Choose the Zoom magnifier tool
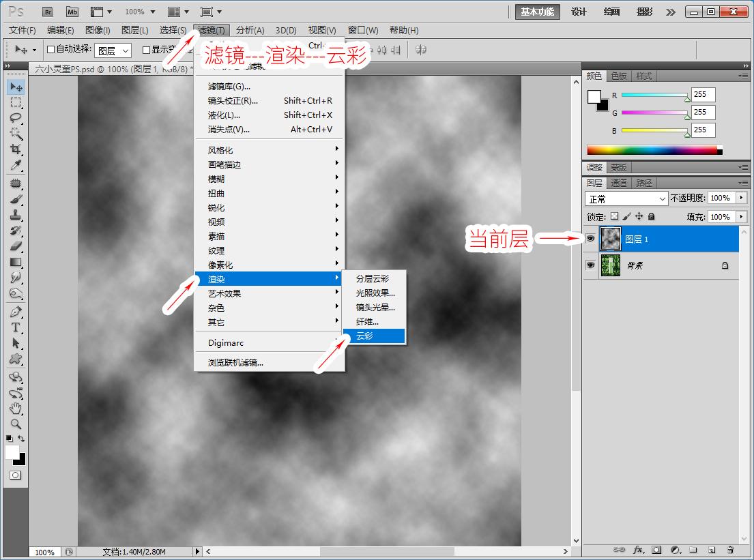The image size is (754, 560). (16, 424)
